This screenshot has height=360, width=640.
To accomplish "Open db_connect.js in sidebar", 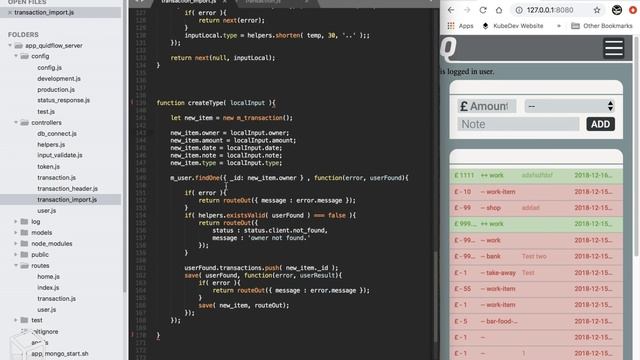I will (57, 133).
